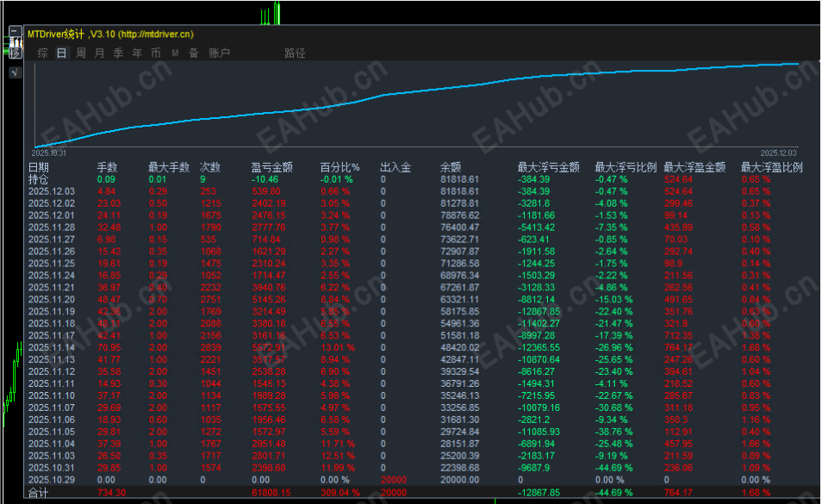Image resolution: width=822 pixels, height=504 pixels.
Task: Click the 最大手数 column header
Action: pos(168,167)
